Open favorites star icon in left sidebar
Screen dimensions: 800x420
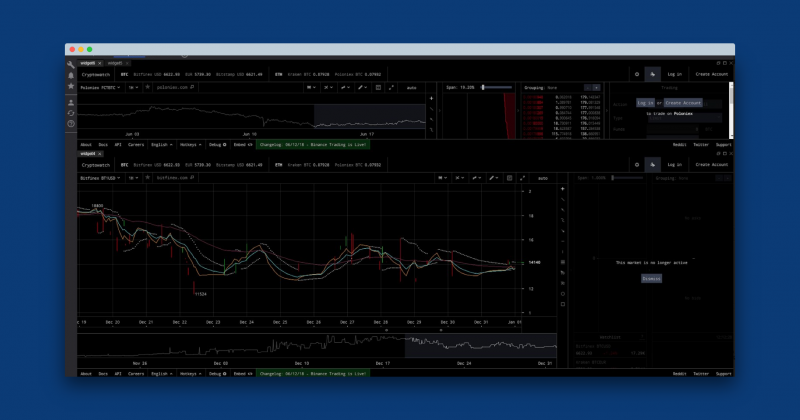pyautogui.click(x=71, y=86)
